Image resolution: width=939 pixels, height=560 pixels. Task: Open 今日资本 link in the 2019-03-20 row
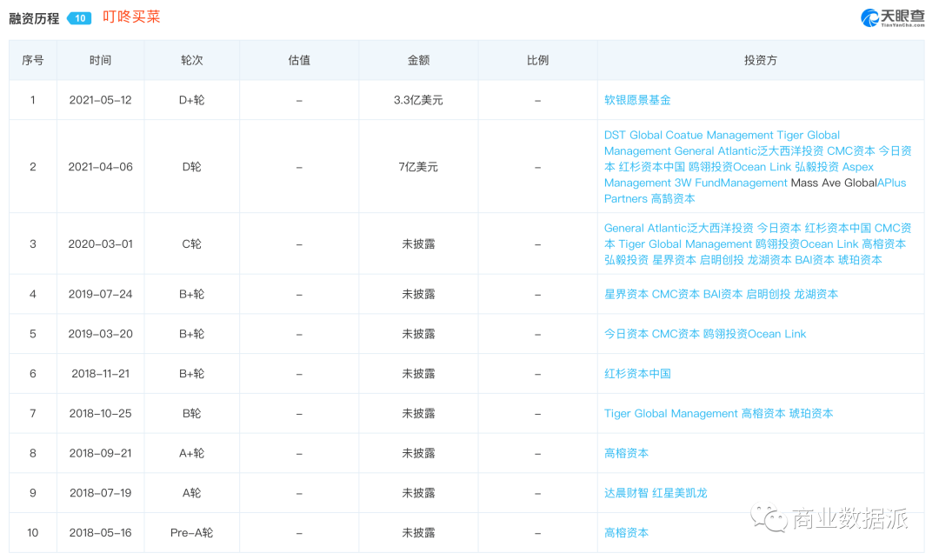[x=626, y=334]
